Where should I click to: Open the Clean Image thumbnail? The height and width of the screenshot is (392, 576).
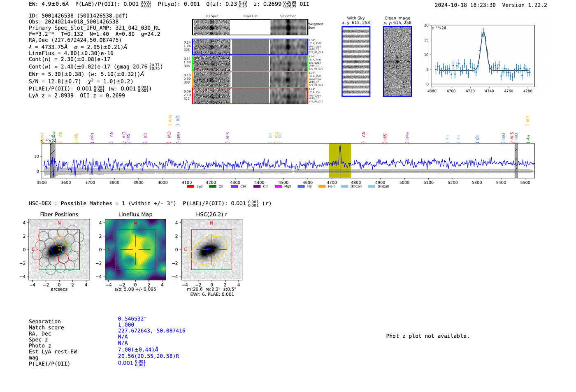coord(397,61)
